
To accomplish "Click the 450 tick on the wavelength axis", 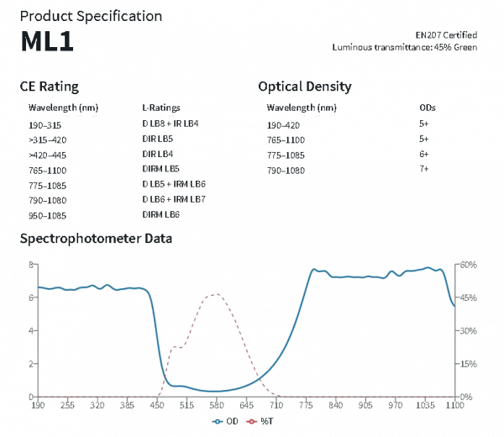I will coord(157,405).
